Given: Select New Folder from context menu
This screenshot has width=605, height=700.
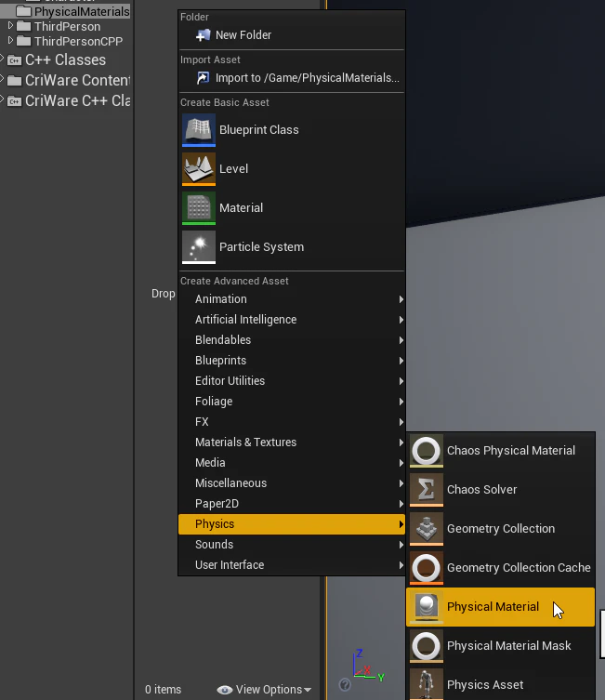Looking at the screenshot, I should coord(291,34).
